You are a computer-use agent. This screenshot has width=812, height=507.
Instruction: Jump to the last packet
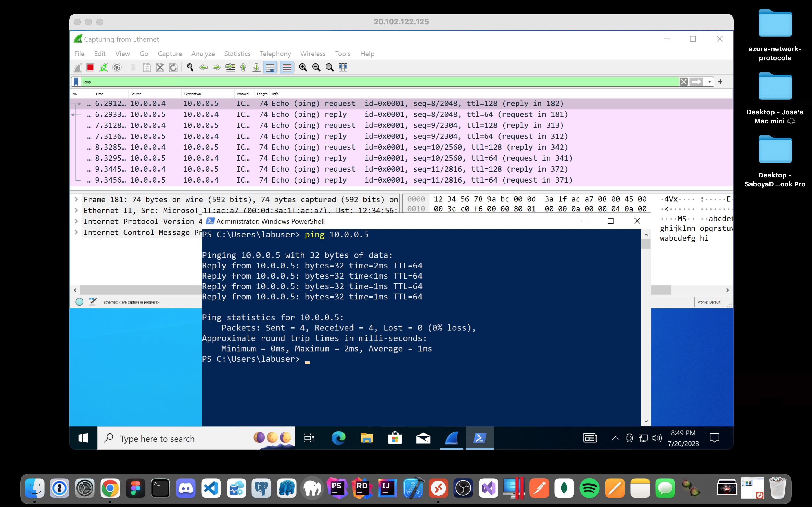coord(256,67)
